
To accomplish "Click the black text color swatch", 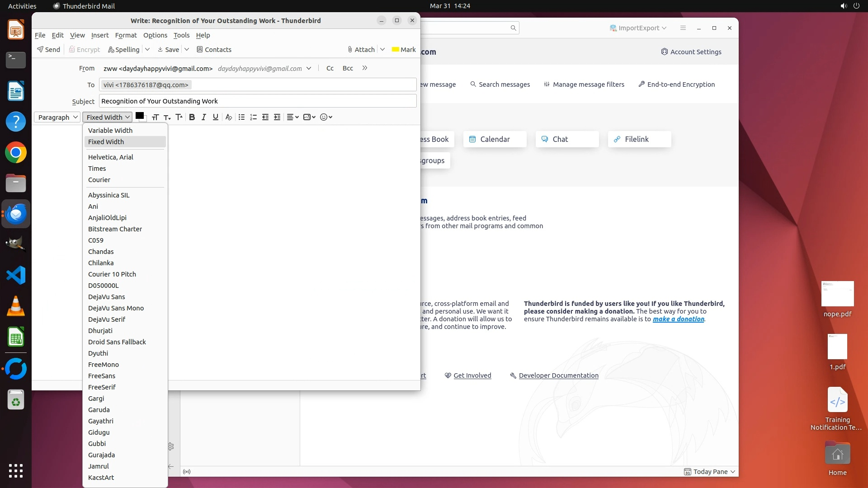I will point(139,116).
